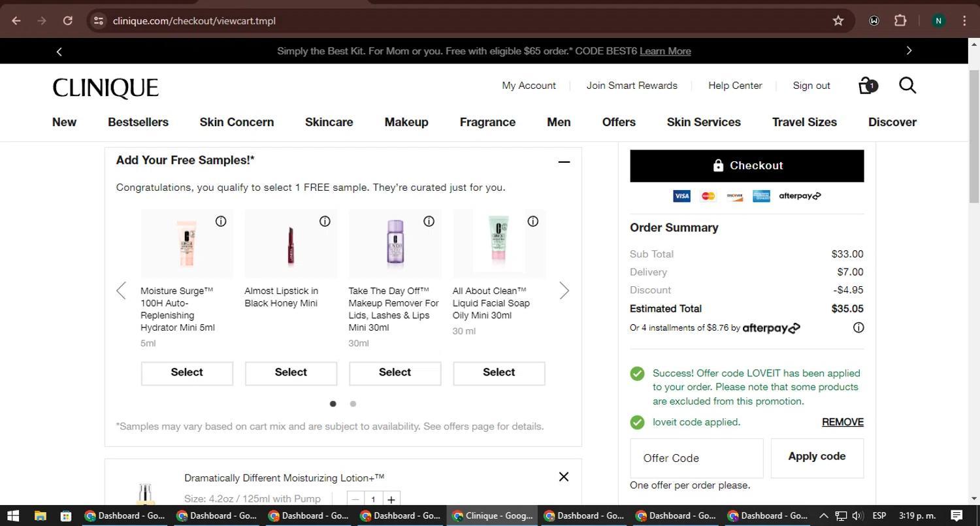
Task: Switch to the Clinique taskbar window
Action: (x=493, y=516)
